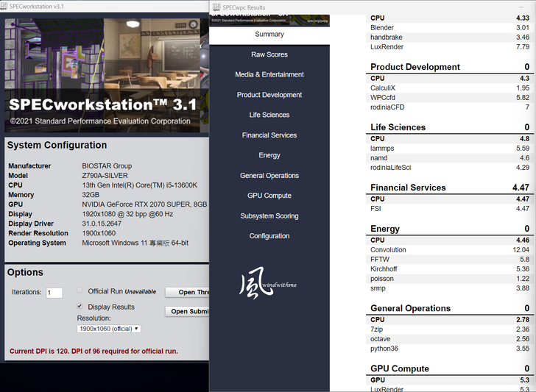Select the Summary tab in results sidebar
Viewport: 536px width, 392px height.
point(269,34)
